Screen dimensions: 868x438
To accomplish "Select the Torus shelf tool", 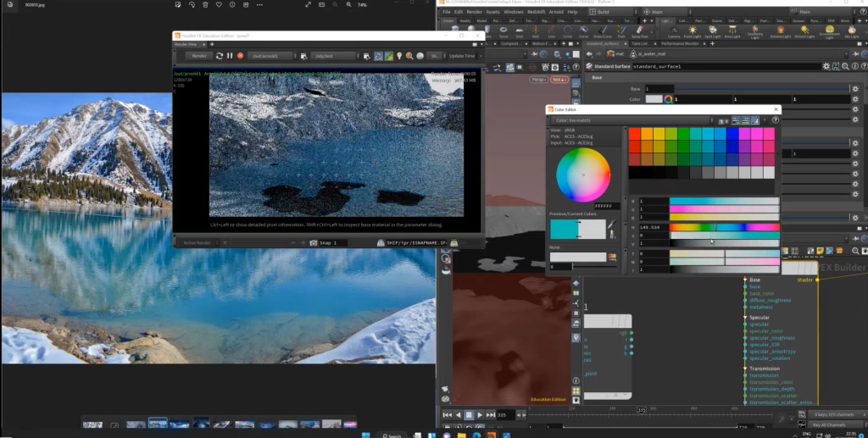I will [x=504, y=31].
